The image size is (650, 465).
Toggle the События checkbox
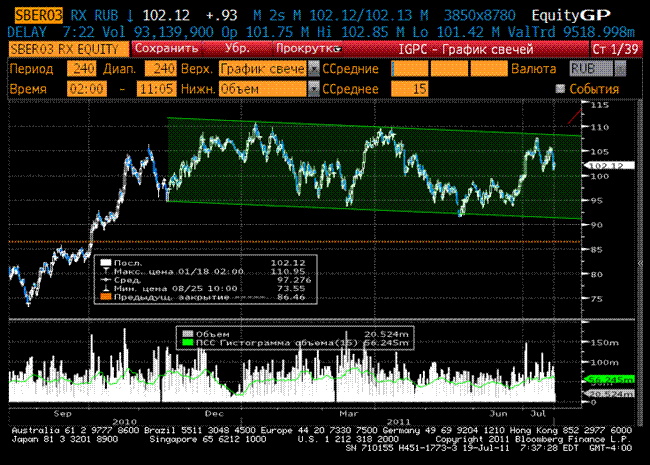(560, 89)
